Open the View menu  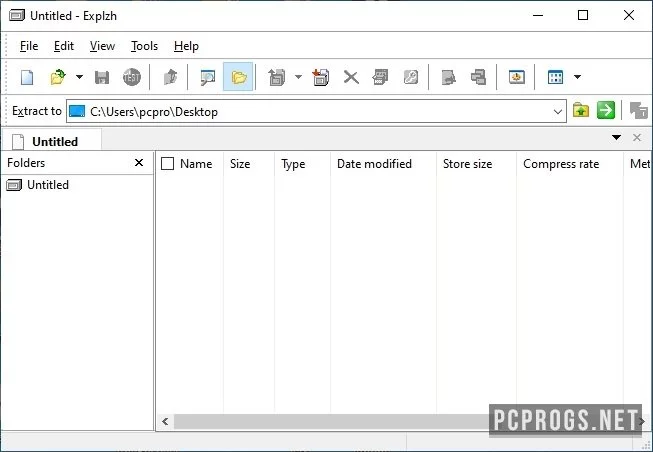[102, 46]
